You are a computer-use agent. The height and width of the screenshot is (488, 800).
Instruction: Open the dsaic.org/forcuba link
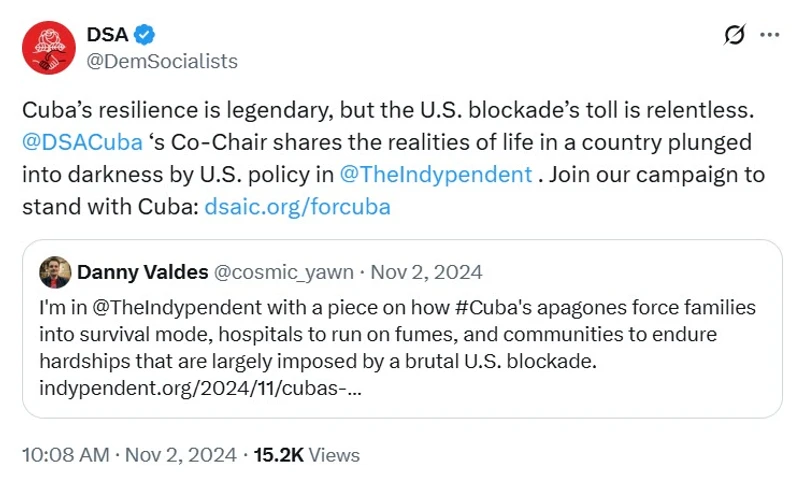coord(297,207)
